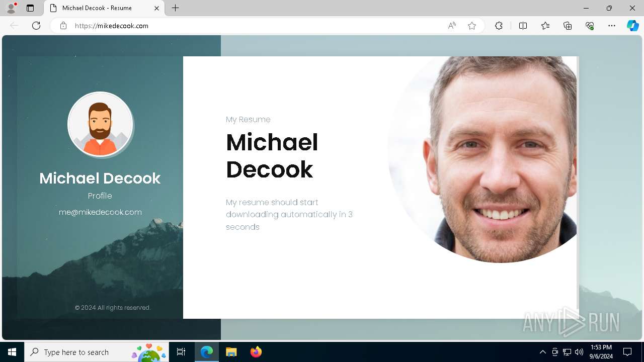Image resolution: width=644 pixels, height=362 pixels.
Task: Click the smiling man portrait photo
Action: click(482, 159)
